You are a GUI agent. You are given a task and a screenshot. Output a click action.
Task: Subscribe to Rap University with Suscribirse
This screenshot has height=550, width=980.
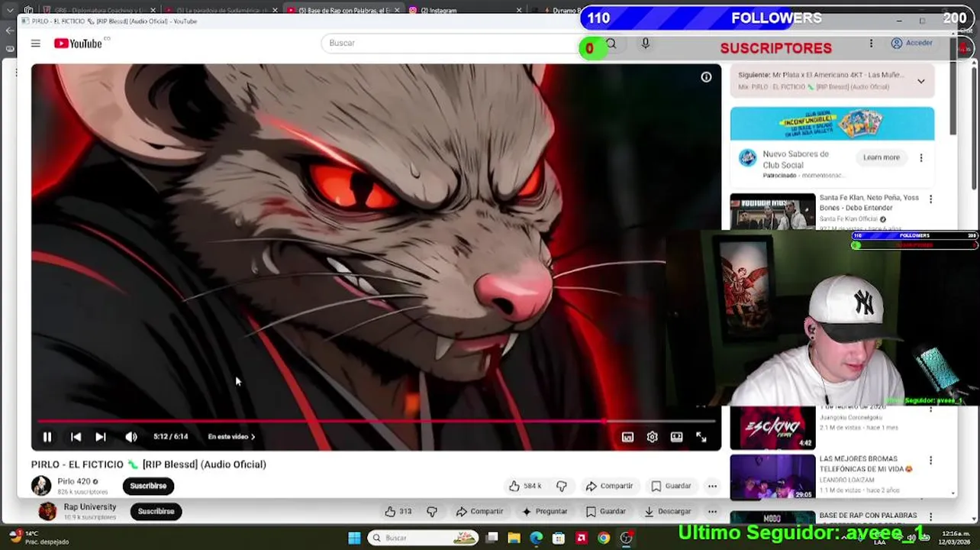(x=156, y=512)
